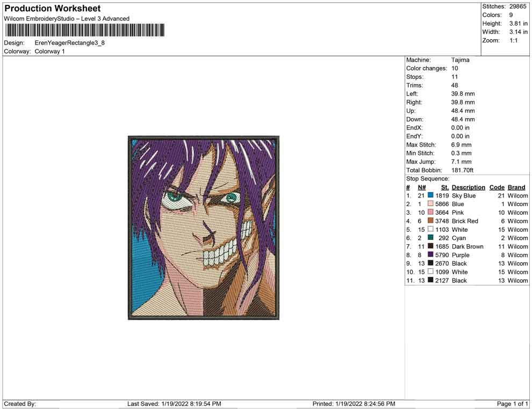This screenshot has height=409, width=532.
Task: Select the Zoom value 1:1
Action: (x=514, y=40)
